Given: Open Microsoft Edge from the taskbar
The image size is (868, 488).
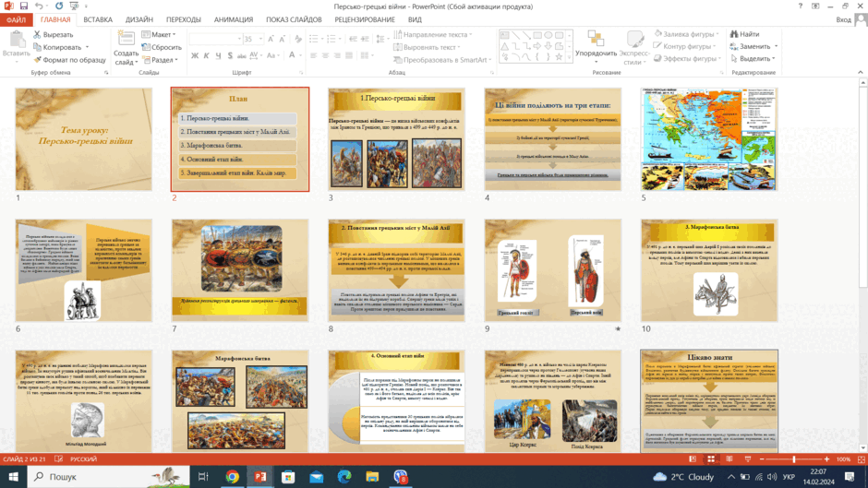Looking at the screenshot, I should tap(344, 476).
